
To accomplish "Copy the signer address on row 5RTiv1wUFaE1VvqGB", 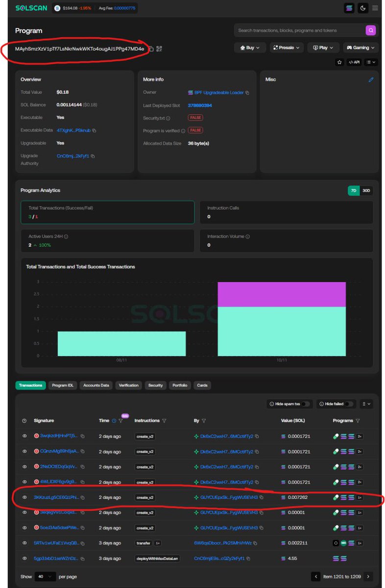I will (x=255, y=543).
